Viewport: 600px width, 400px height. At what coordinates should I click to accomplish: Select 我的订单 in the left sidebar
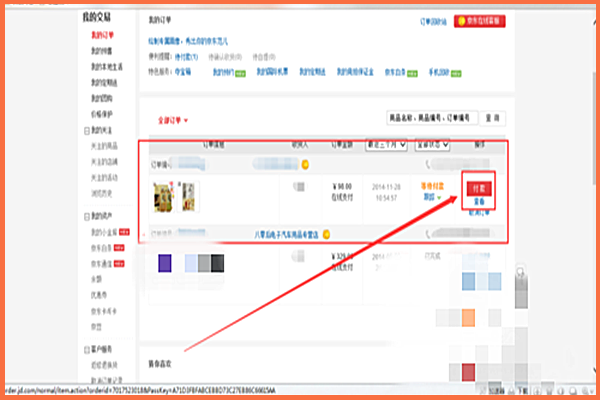tap(102, 35)
